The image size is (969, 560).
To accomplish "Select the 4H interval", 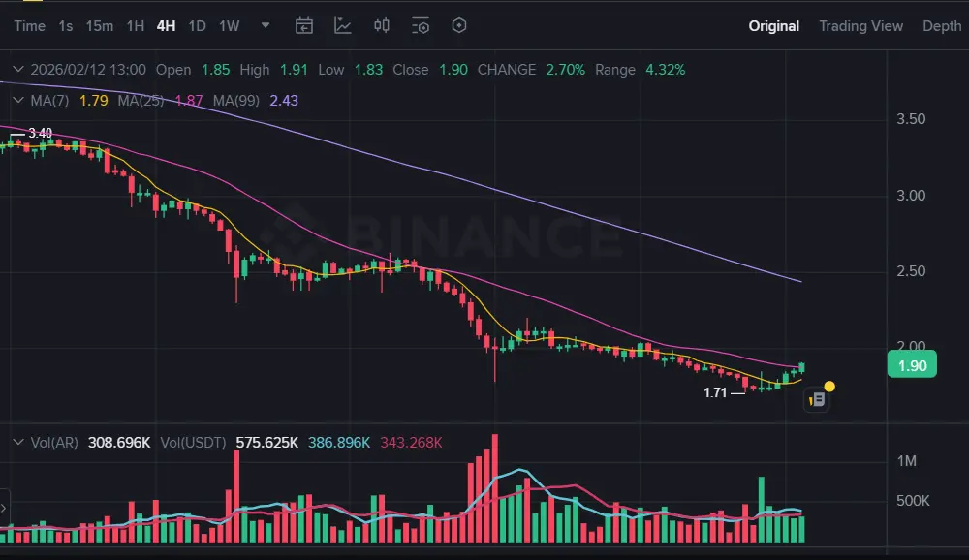I will coord(166,26).
